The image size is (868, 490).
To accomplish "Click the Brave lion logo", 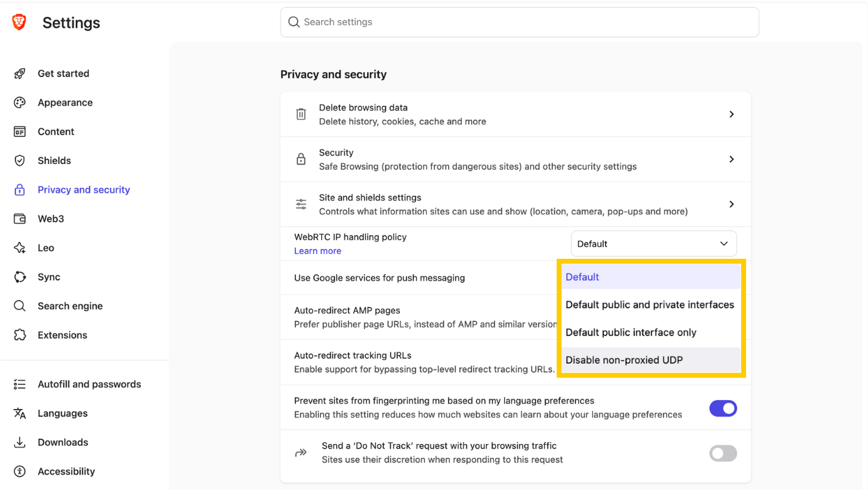I will pos(19,23).
